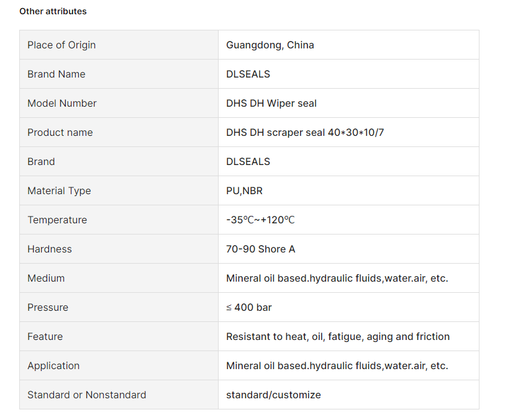Click the standard/customize value
The image size is (518, 420).
pyautogui.click(x=273, y=395)
